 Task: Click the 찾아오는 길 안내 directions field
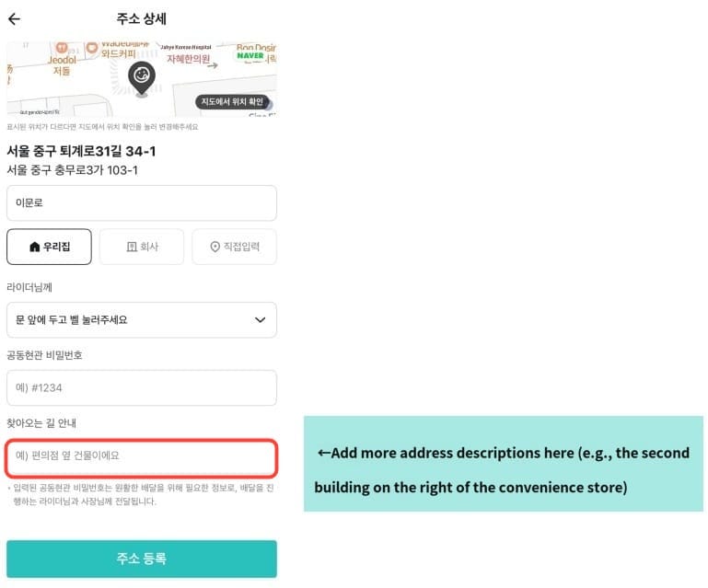pyautogui.click(x=141, y=456)
